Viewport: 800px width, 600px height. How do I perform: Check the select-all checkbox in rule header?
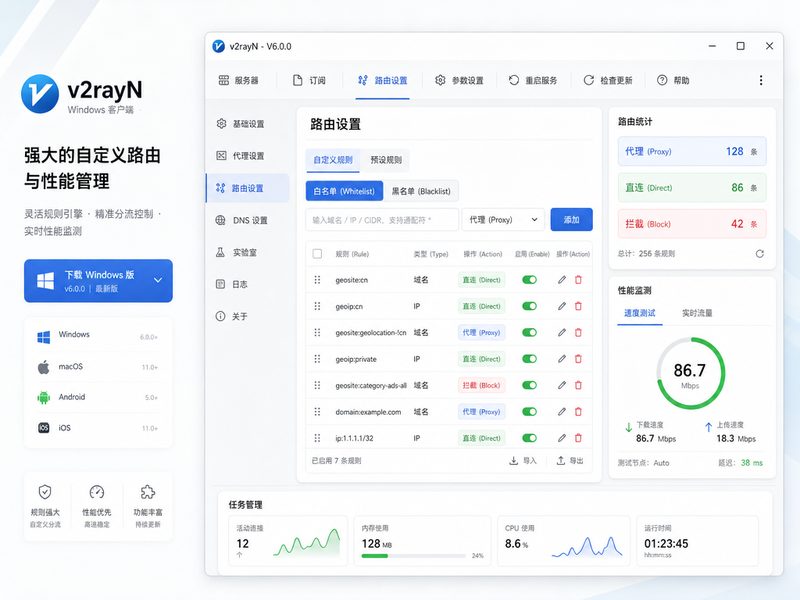[317, 254]
